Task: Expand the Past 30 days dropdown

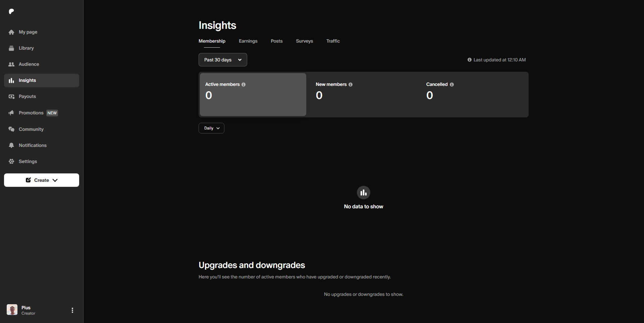Action: click(223, 60)
